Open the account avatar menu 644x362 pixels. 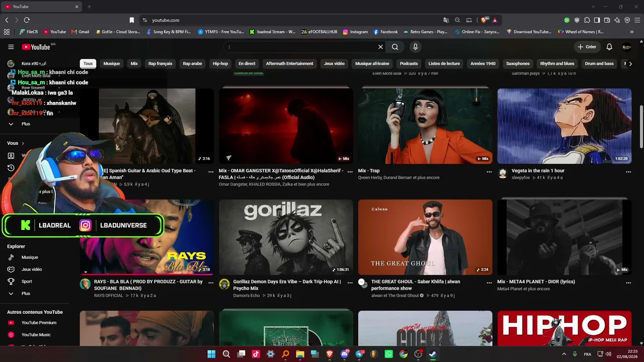coord(627,47)
